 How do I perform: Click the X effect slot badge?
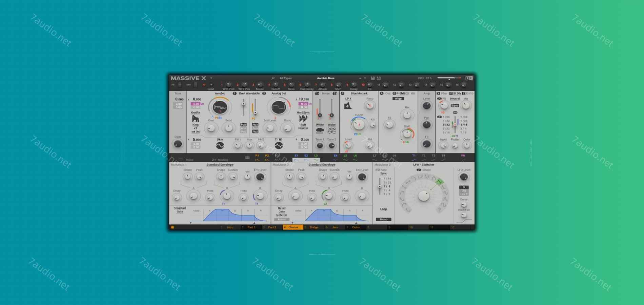438,94
